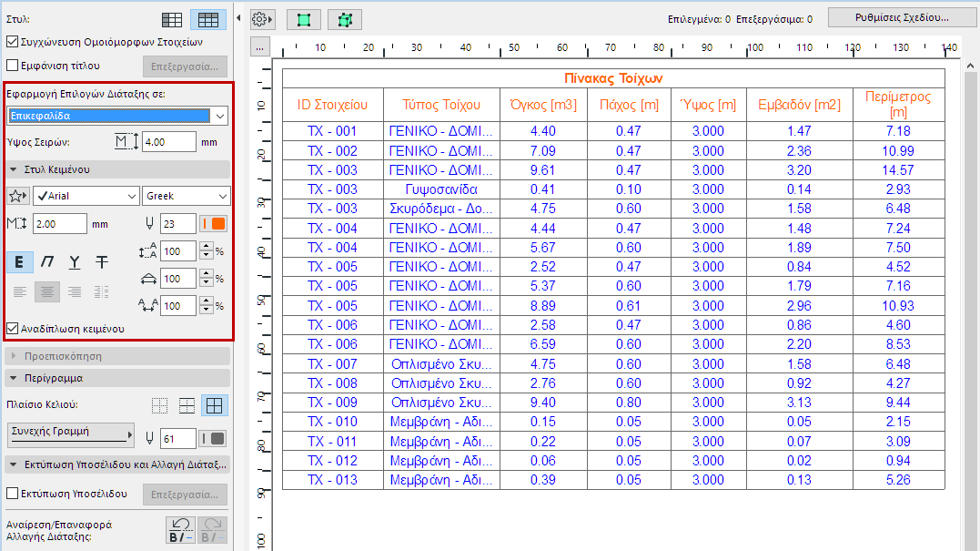Viewport: 980px width, 551px height.
Task: Enable Εμφάνιση τίτλου checkbox
Action: [x=12, y=66]
